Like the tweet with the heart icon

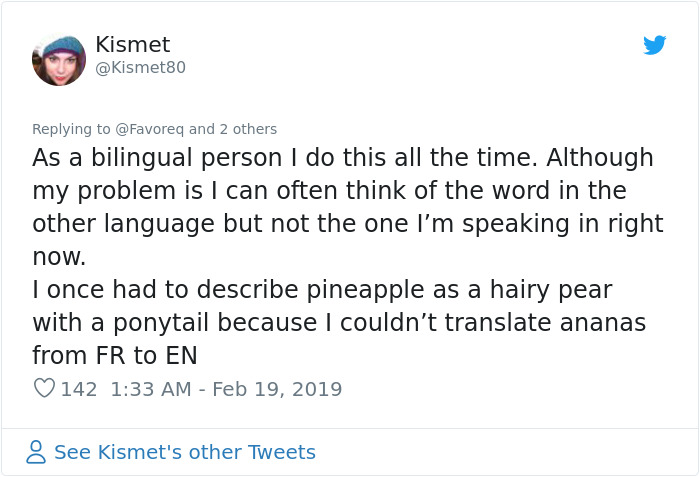point(44,389)
